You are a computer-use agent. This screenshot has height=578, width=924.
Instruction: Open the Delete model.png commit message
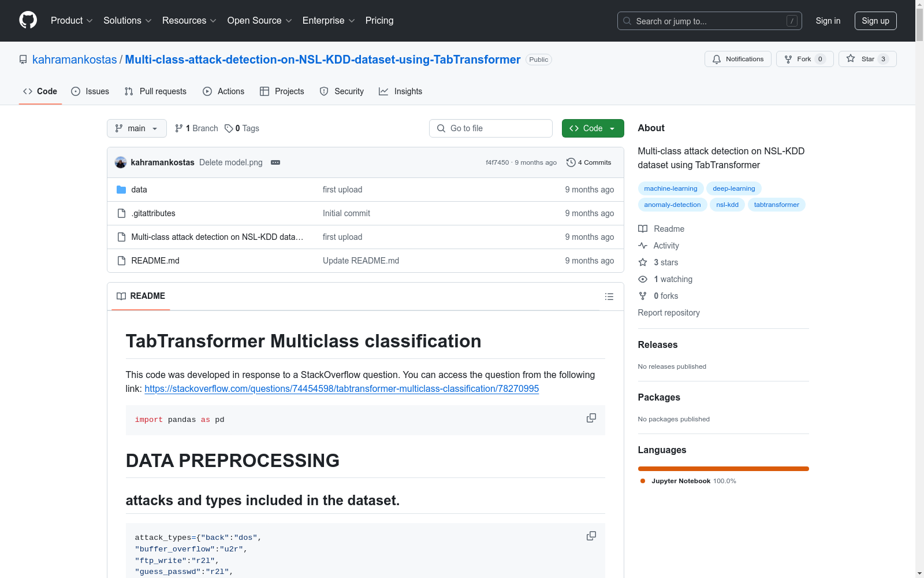(x=231, y=162)
